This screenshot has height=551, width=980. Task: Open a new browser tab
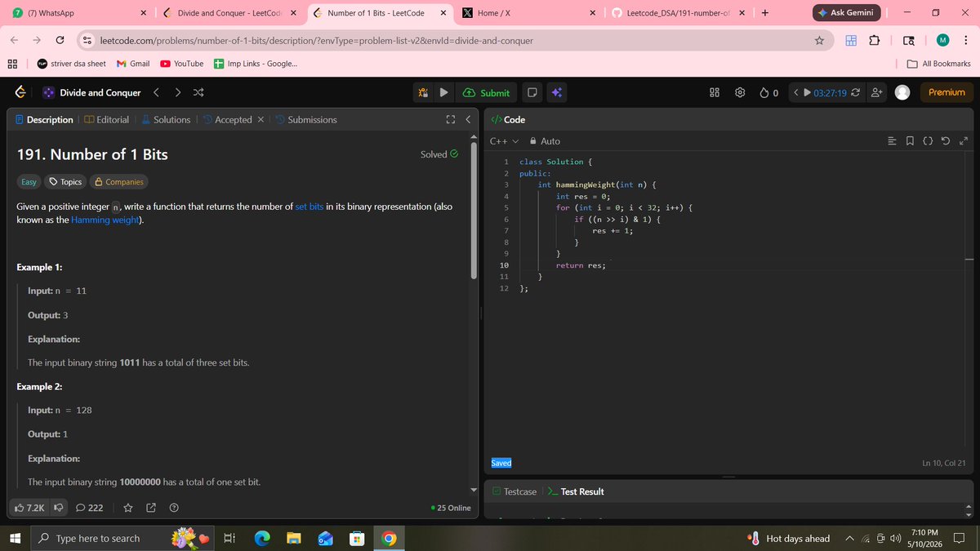(x=764, y=13)
